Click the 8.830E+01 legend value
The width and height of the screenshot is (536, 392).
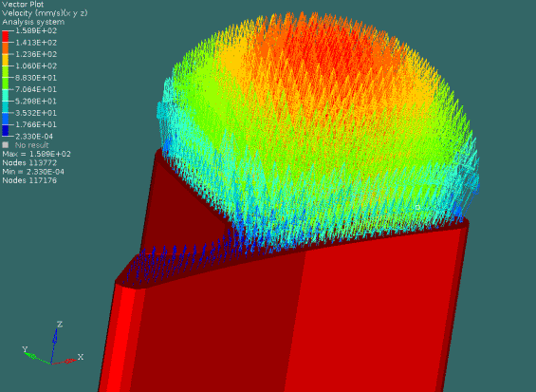click(x=36, y=78)
